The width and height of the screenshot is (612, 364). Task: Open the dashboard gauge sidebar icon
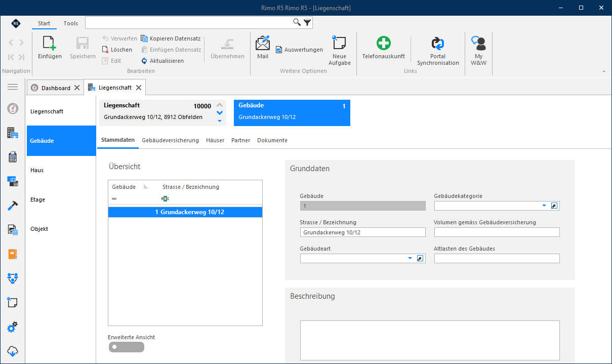click(x=13, y=109)
